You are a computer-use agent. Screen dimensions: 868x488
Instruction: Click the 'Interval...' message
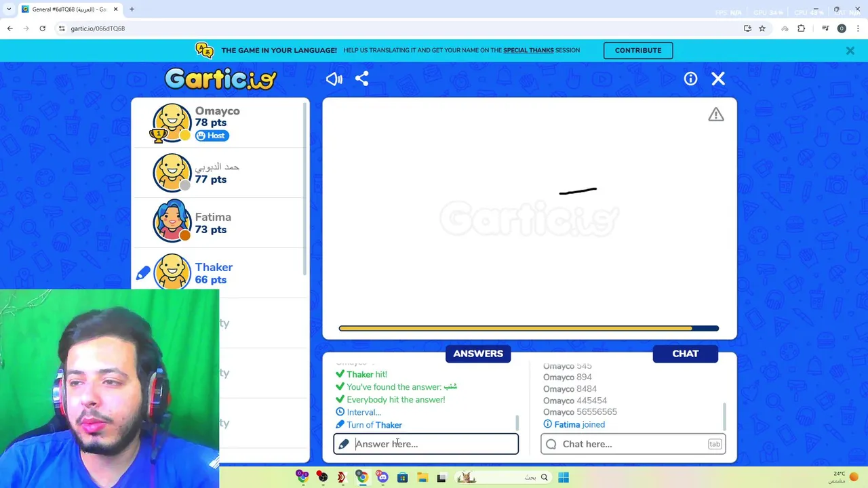pyautogui.click(x=364, y=412)
